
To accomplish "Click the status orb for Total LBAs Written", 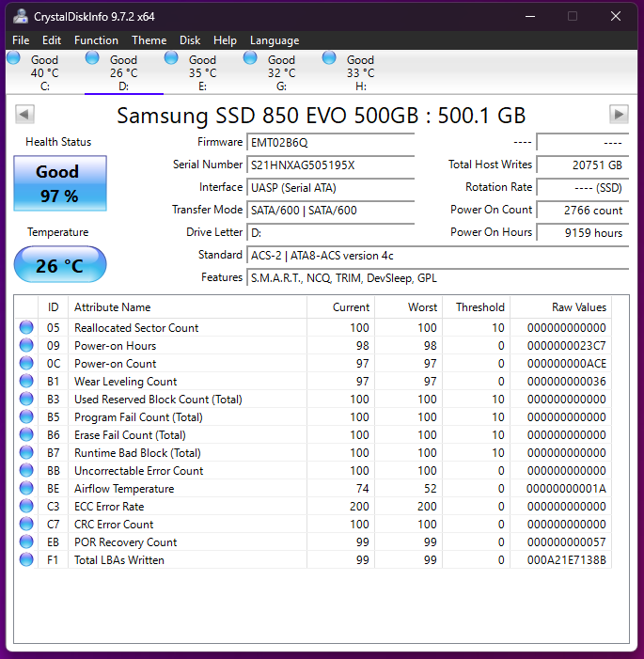I will tap(26, 560).
